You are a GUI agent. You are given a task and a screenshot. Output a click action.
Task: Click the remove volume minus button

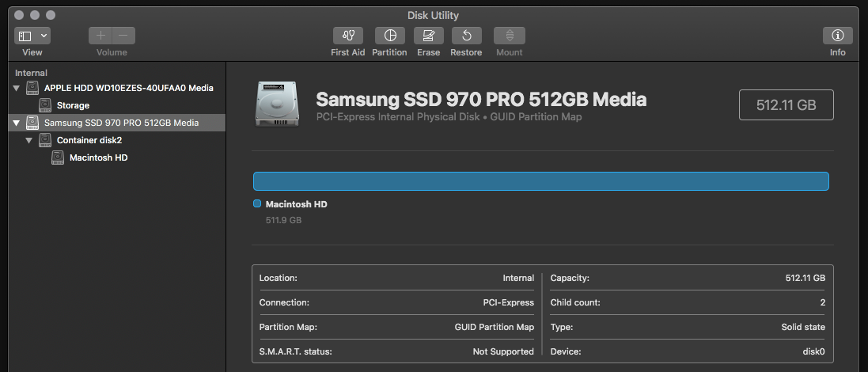pos(123,36)
